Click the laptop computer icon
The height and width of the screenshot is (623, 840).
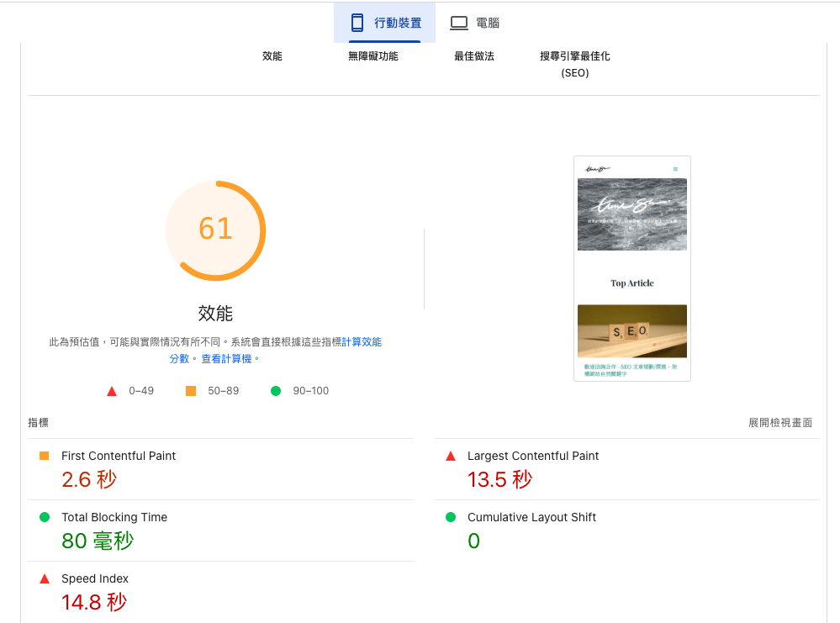pos(458,23)
